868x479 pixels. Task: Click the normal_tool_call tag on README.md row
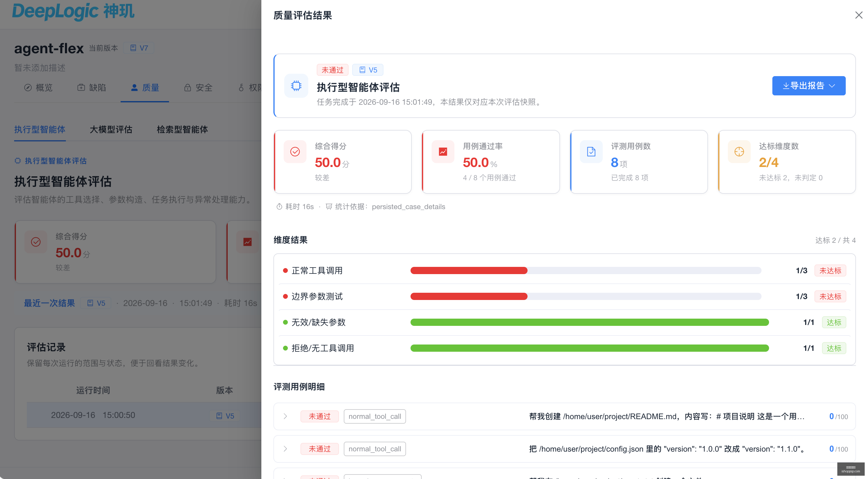click(375, 416)
